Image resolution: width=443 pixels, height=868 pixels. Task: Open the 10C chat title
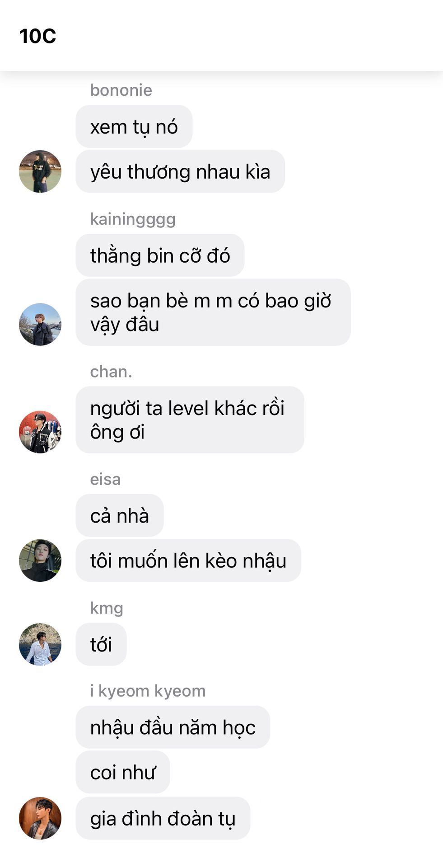[x=37, y=36]
